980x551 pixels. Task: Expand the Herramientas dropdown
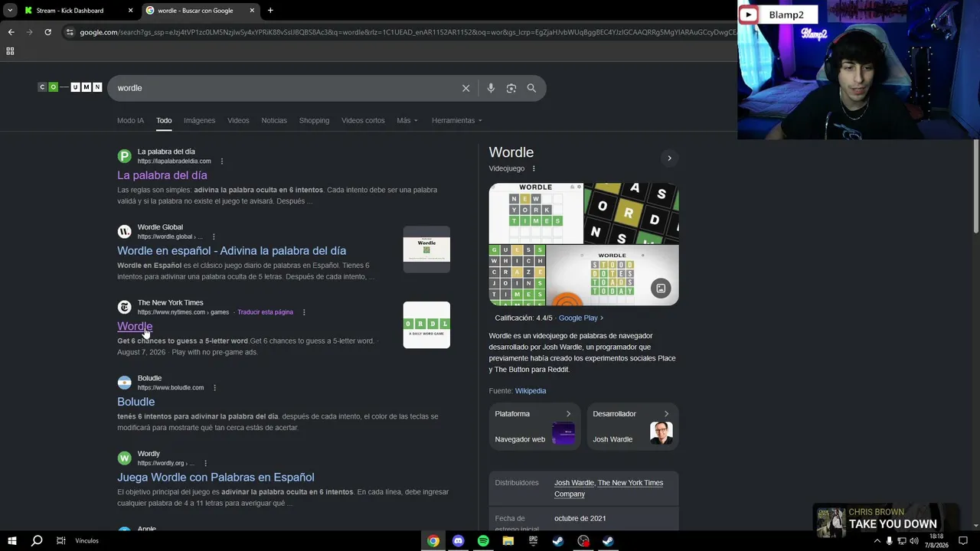pos(457,121)
